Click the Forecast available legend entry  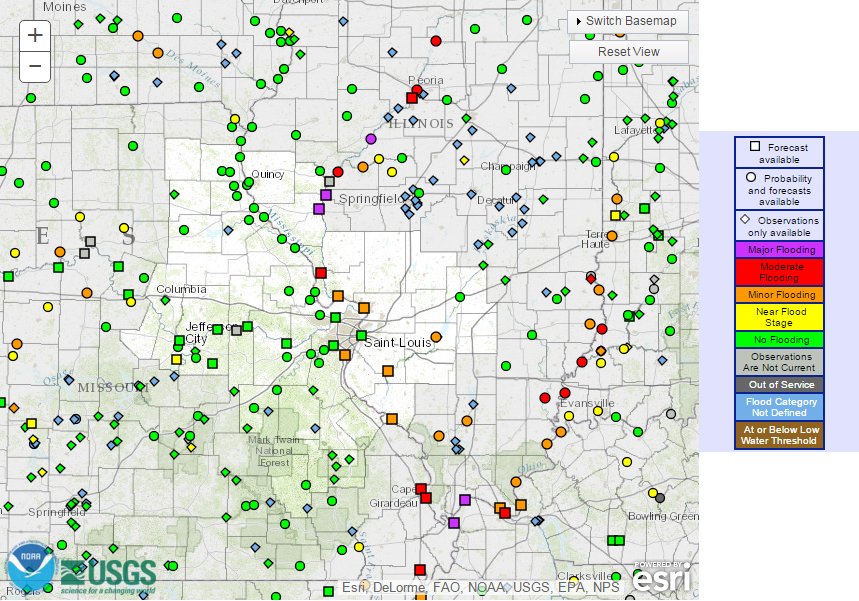(779, 153)
